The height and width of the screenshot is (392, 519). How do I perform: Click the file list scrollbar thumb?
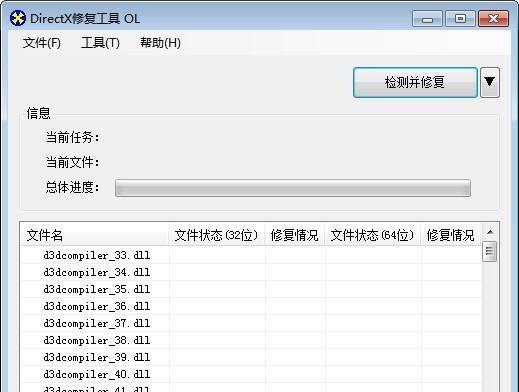pyautogui.click(x=490, y=251)
